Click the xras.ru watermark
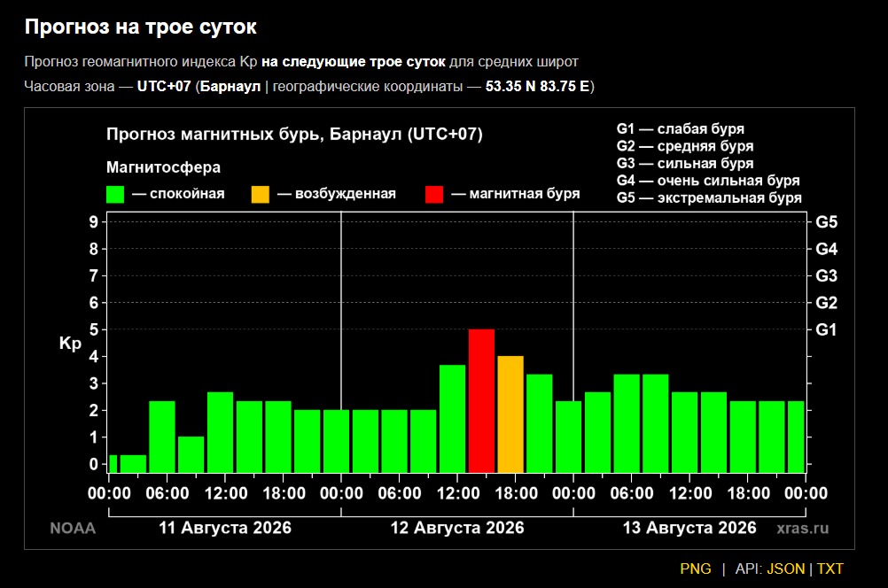888x588 pixels. pos(803,528)
